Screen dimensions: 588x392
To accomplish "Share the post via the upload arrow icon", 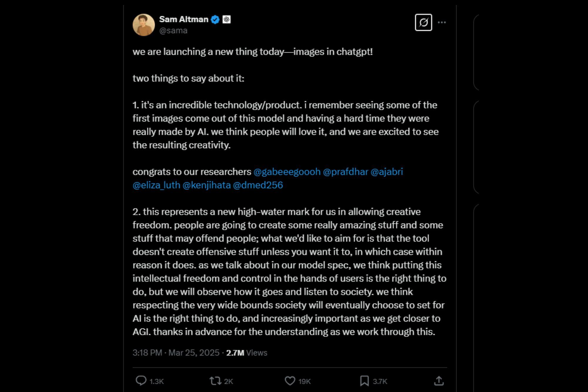I will click(x=439, y=381).
